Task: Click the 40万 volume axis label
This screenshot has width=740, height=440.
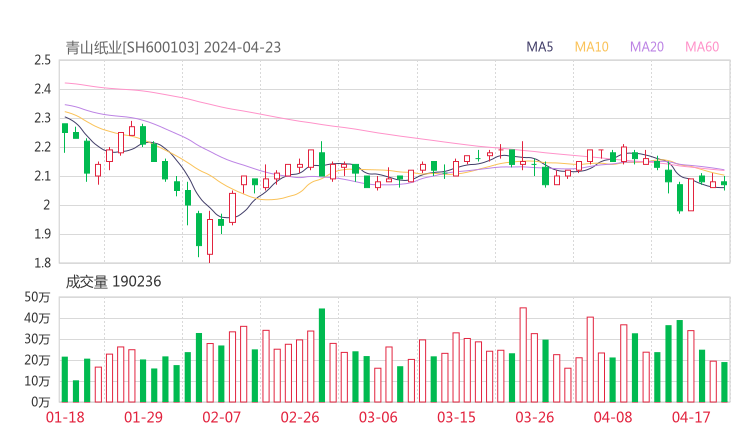Action: click(x=37, y=318)
